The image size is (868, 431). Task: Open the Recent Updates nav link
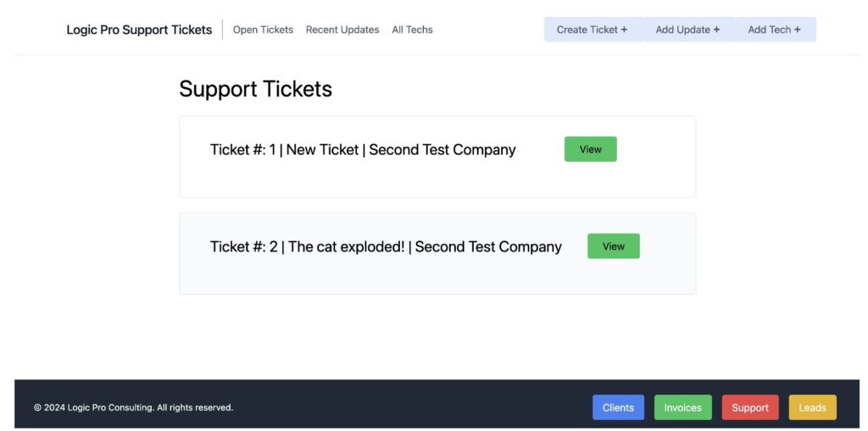(342, 30)
